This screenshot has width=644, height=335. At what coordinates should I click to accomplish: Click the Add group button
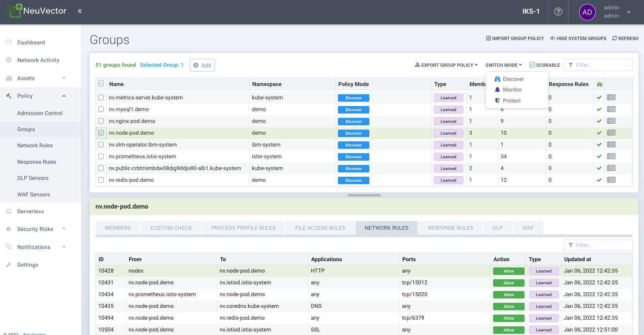202,65
